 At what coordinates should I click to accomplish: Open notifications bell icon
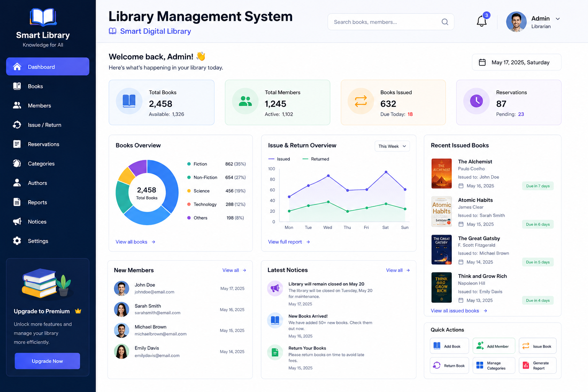click(x=482, y=21)
